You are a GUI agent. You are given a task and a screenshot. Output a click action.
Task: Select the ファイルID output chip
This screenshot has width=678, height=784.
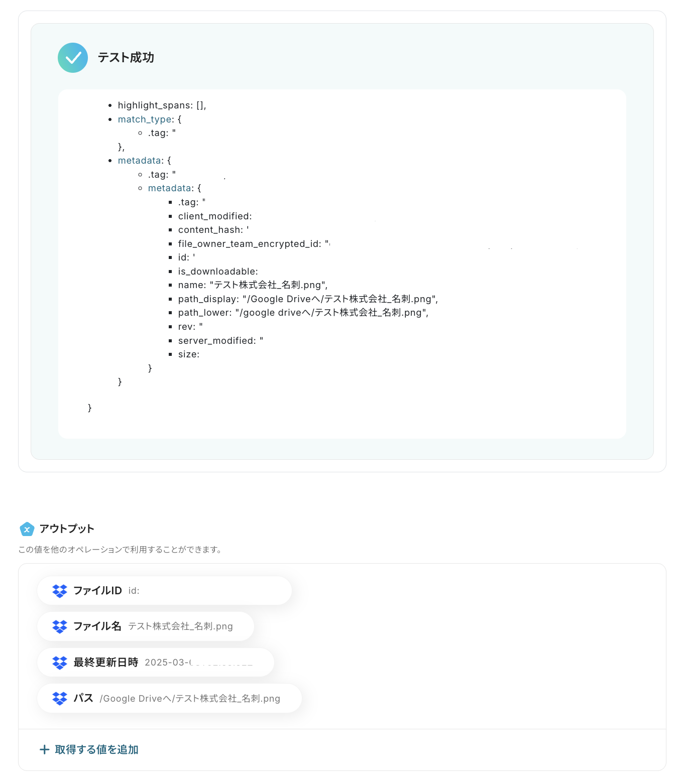coord(164,591)
